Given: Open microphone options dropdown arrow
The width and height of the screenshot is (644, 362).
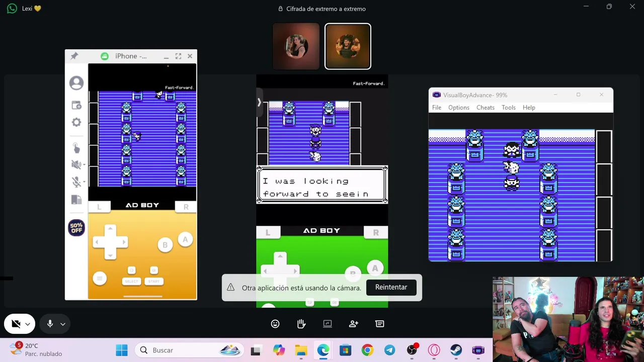Looking at the screenshot, I should (63, 324).
